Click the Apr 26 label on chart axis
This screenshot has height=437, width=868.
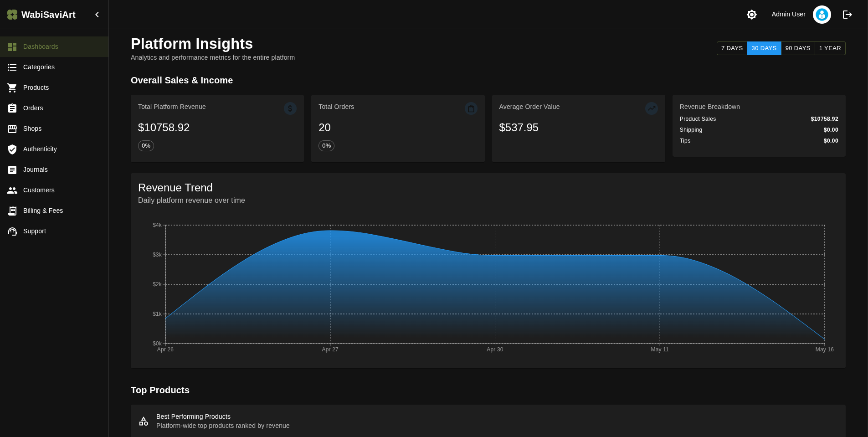coord(165,350)
